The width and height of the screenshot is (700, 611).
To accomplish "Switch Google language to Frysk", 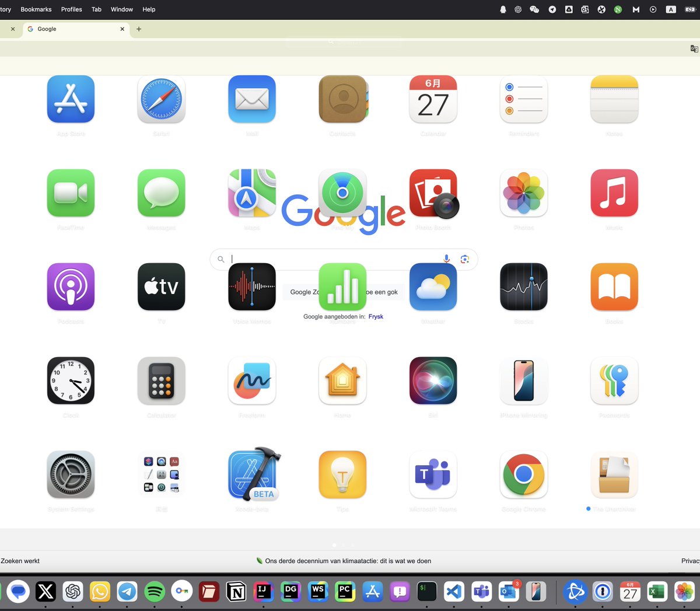I will click(376, 316).
